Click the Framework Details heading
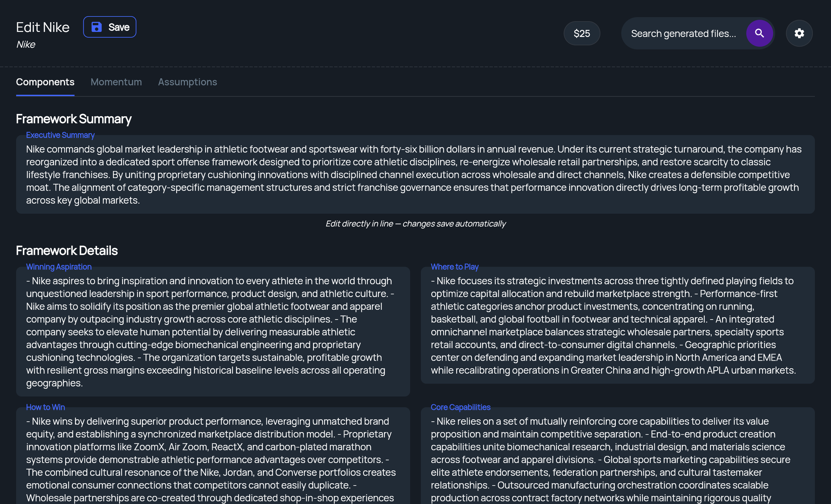Image resolution: width=831 pixels, height=504 pixels. click(x=67, y=251)
